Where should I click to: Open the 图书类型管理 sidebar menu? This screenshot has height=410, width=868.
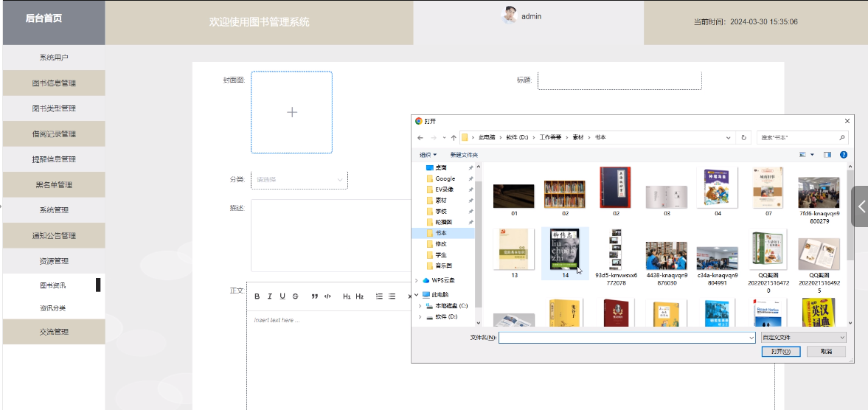54,108
